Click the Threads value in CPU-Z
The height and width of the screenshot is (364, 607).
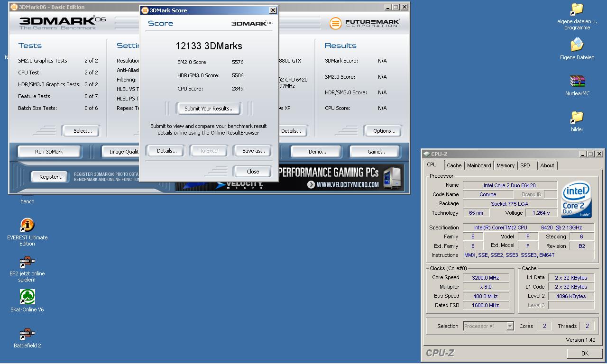coord(587,326)
